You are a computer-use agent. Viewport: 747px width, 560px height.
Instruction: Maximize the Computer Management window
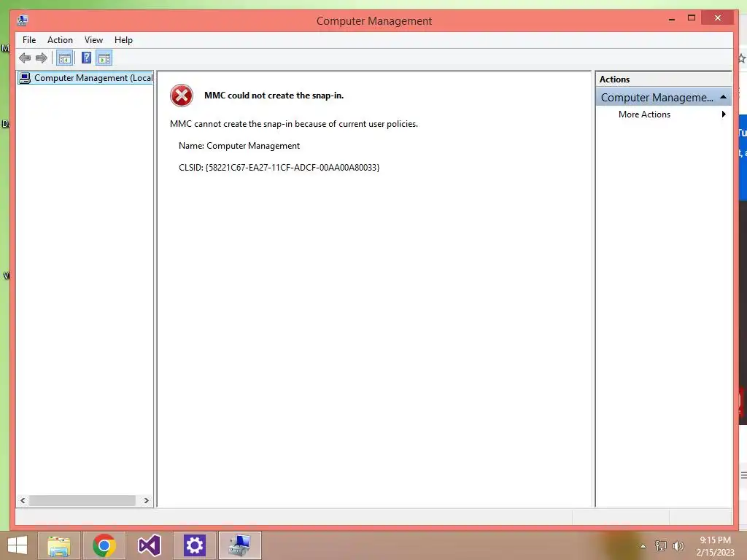[x=692, y=18]
